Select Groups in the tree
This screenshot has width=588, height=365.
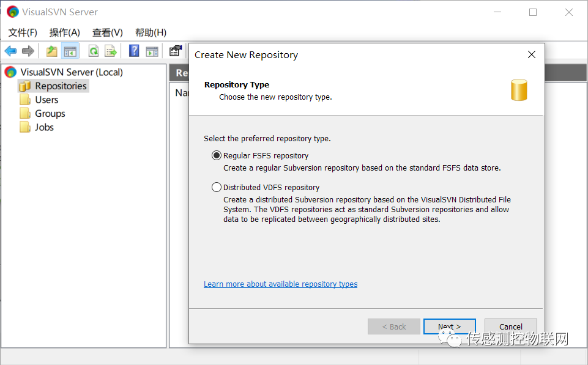tap(50, 114)
